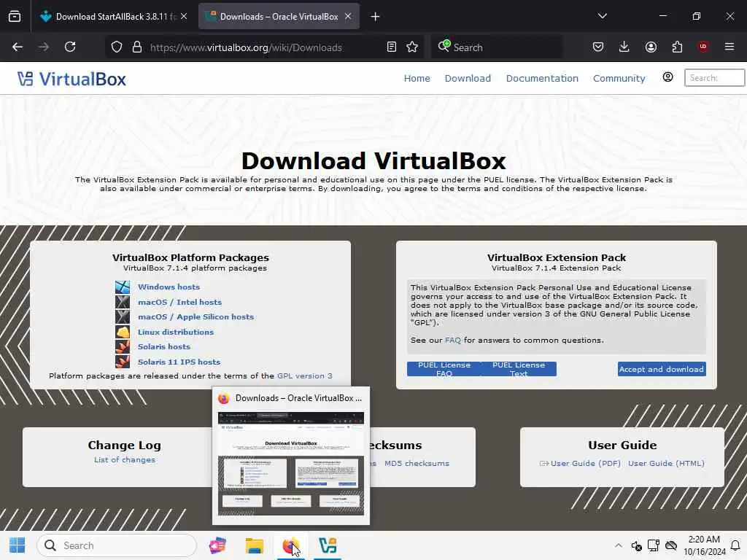The height and width of the screenshot is (560, 747).
Task: Show hidden tray icons chevron
Action: [619, 545]
